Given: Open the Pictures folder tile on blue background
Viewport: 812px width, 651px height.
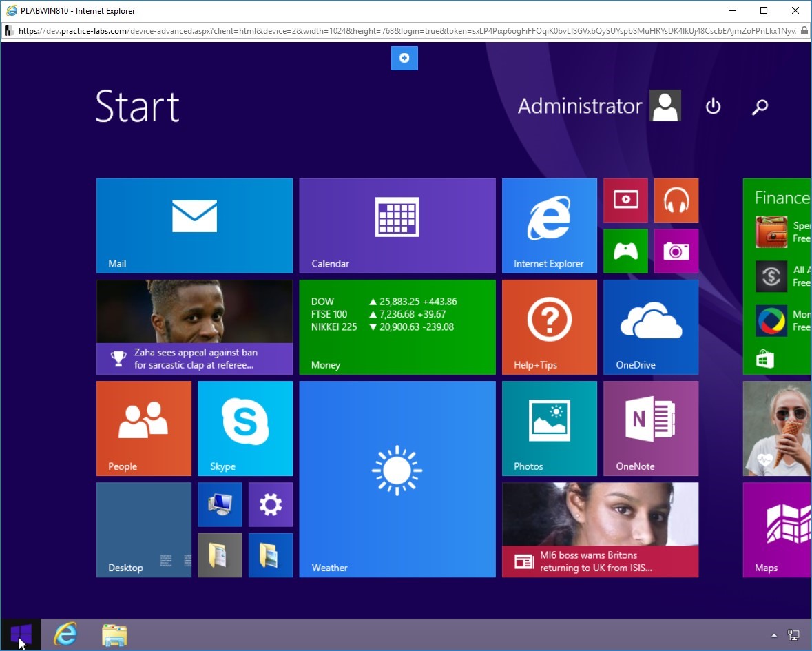Looking at the screenshot, I should pyautogui.click(x=270, y=555).
